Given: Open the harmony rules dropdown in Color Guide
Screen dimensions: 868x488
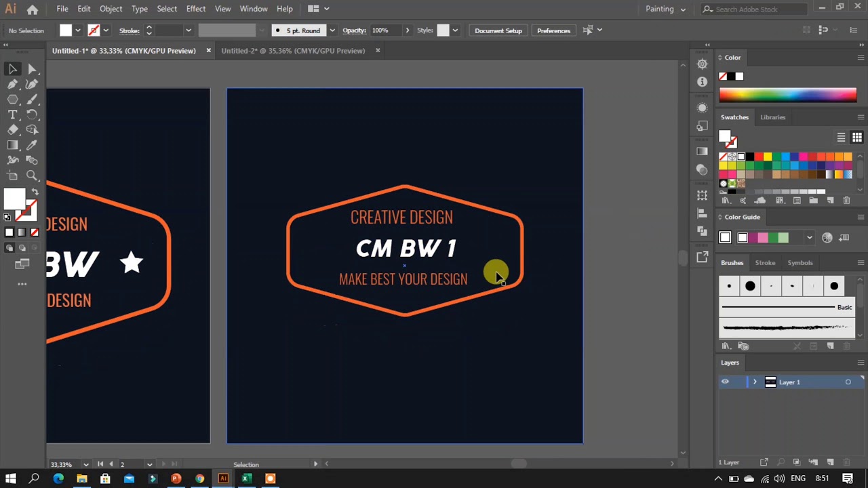Looking at the screenshot, I should pyautogui.click(x=809, y=237).
